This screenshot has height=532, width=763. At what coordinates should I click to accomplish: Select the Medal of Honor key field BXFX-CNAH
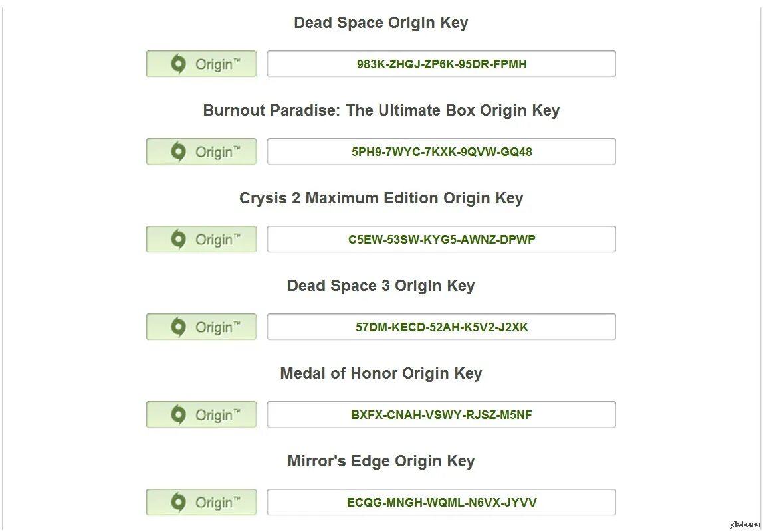(441, 415)
